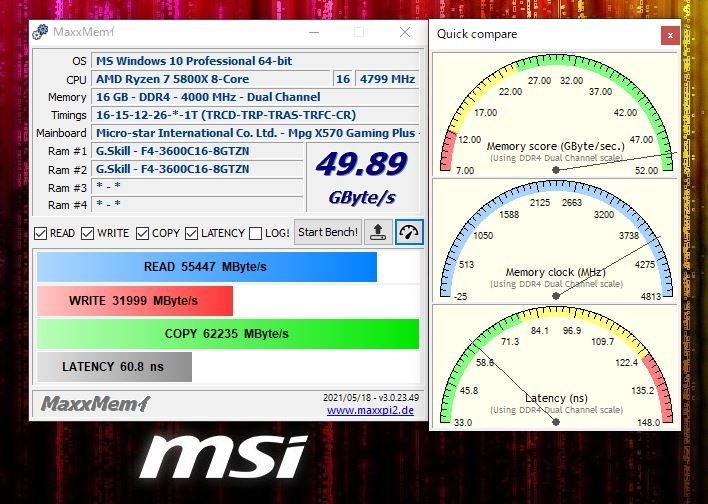Click the Timings field 16-15-12-26
The width and height of the screenshot is (708, 504).
255,115
